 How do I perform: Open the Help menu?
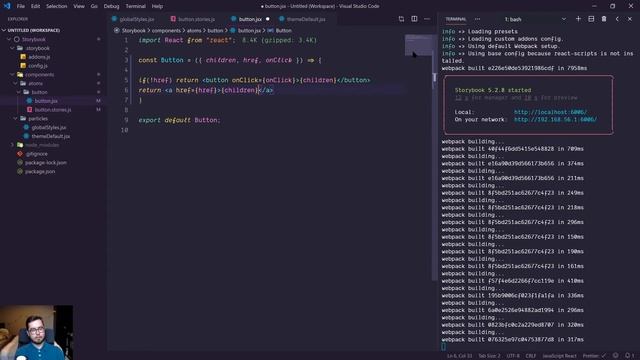[157, 6]
